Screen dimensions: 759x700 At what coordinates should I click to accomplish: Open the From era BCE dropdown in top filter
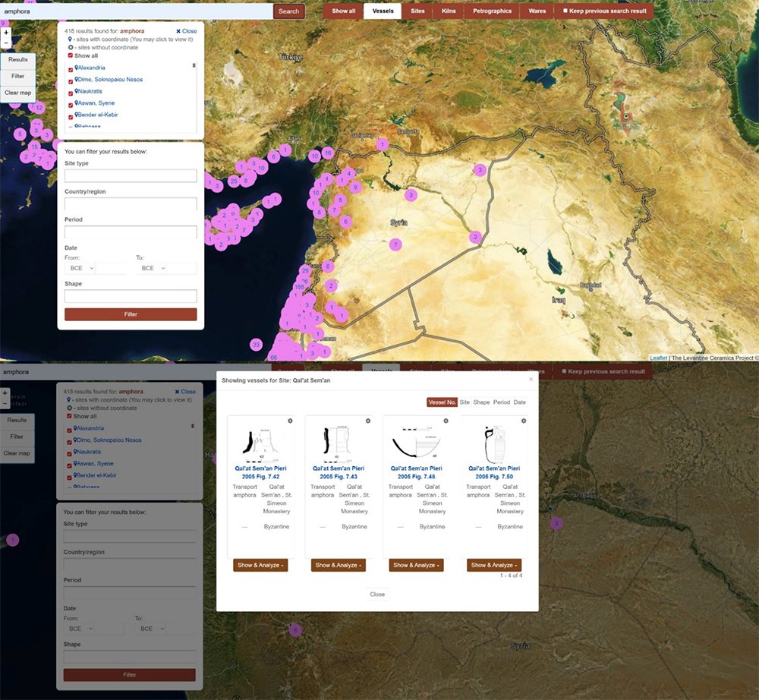click(x=80, y=268)
